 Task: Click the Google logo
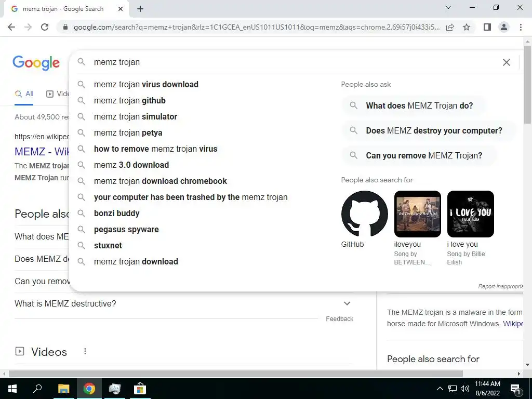pyautogui.click(x=36, y=63)
